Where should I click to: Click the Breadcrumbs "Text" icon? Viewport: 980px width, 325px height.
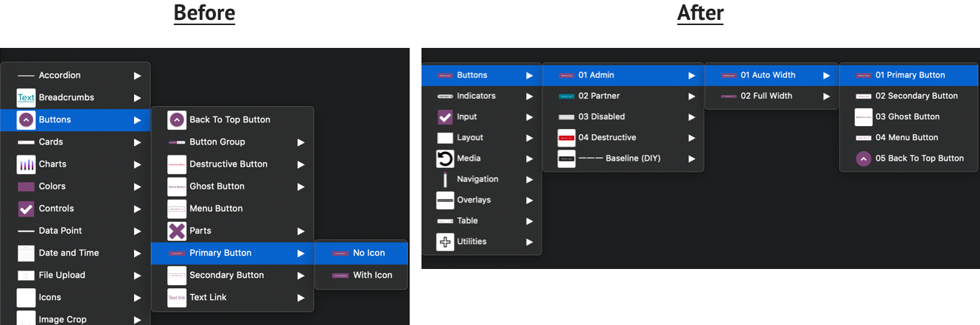click(26, 97)
